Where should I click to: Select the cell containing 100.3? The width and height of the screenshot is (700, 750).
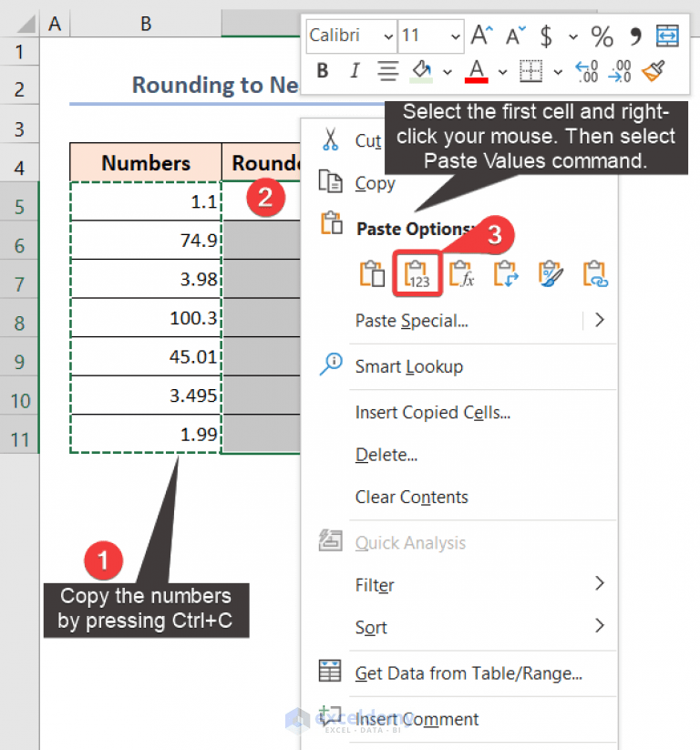(146, 318)
